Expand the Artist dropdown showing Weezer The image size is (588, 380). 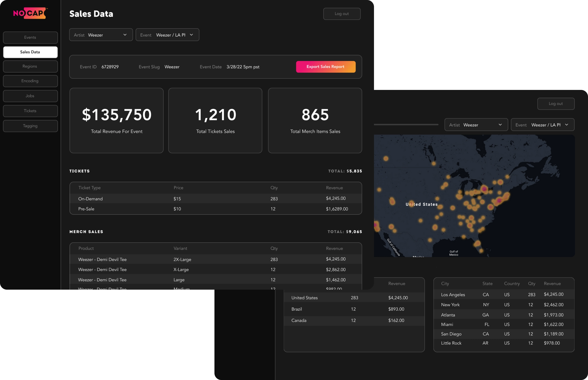(x=101, y=35)
